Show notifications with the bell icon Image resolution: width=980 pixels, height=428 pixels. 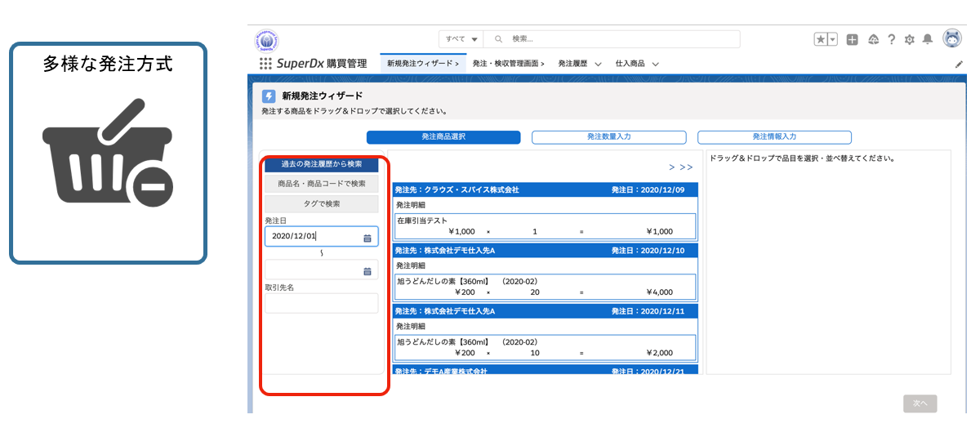(x=927, y=39)
